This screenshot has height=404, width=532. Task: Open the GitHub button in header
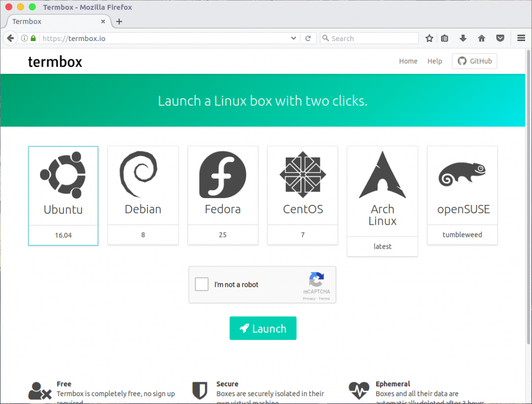(x=474, y=61)
